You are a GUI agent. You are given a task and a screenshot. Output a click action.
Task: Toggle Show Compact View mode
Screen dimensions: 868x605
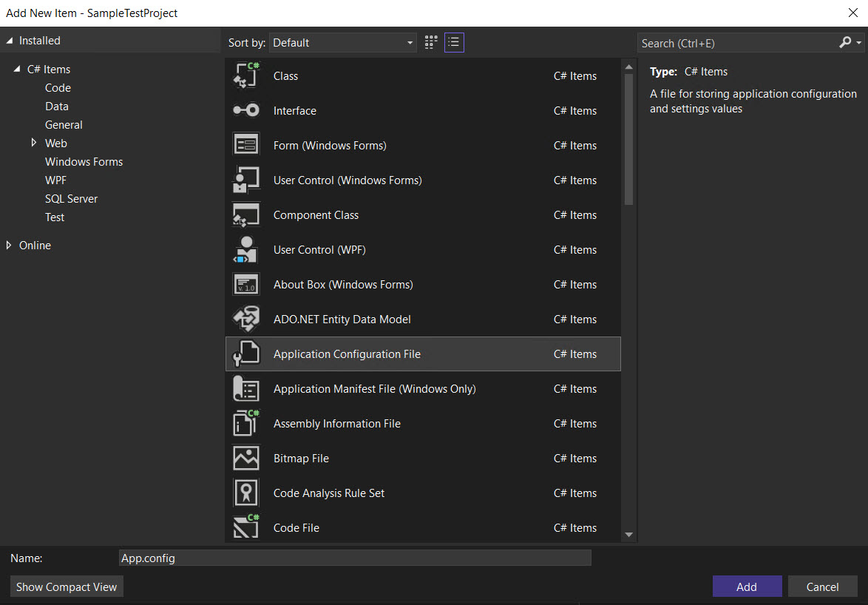pyautogui.click(x=66, y=586)
